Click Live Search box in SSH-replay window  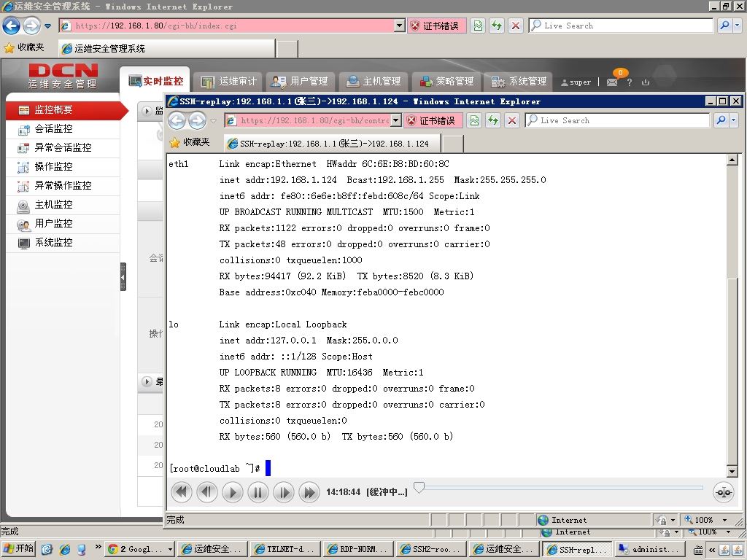[617, 120]
